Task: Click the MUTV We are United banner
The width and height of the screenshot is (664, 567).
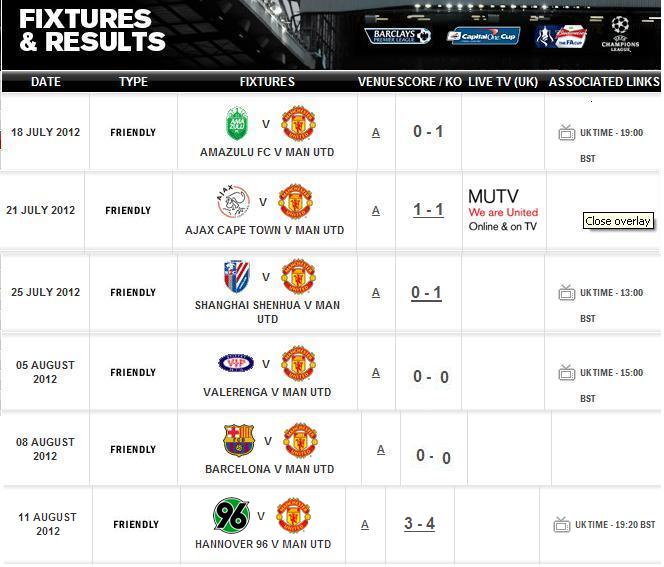Action: [x=503, y=210]
